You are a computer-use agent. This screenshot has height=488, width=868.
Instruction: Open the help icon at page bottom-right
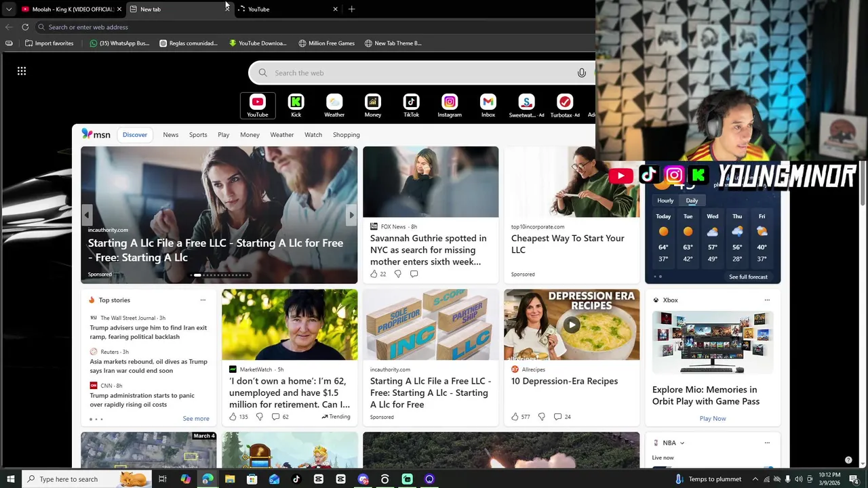tap(848, 460)
